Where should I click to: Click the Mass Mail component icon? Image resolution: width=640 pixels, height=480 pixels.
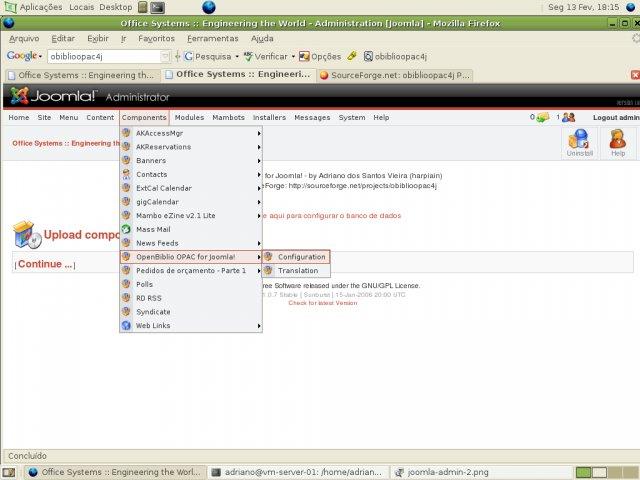[125, 229]
